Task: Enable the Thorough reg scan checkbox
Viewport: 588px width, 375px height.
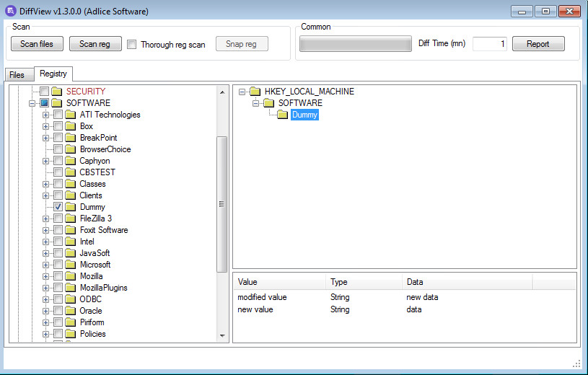Action: pyautogui.click(x=131, y=45)
